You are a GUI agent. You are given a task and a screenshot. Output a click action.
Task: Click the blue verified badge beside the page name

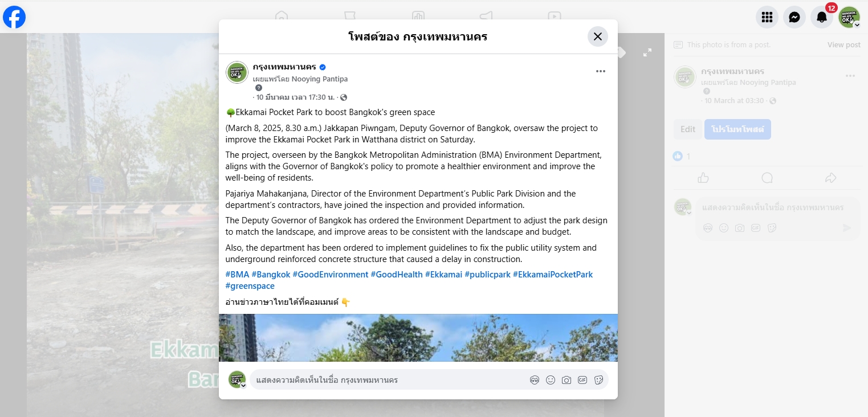coord(323,67)
